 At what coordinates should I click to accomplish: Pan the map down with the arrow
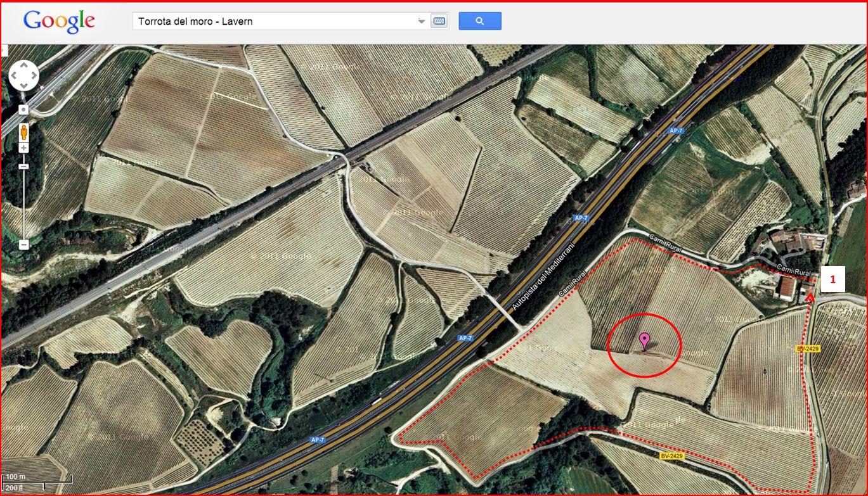(23, 85)
